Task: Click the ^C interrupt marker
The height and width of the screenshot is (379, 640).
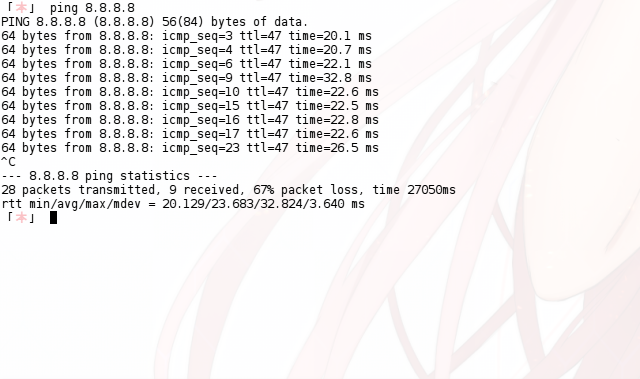Action: [8, 162]
